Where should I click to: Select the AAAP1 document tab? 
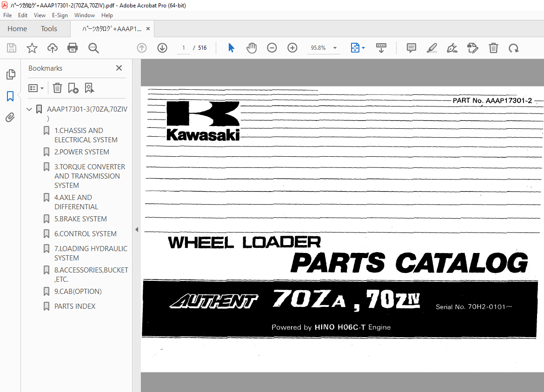112,29
